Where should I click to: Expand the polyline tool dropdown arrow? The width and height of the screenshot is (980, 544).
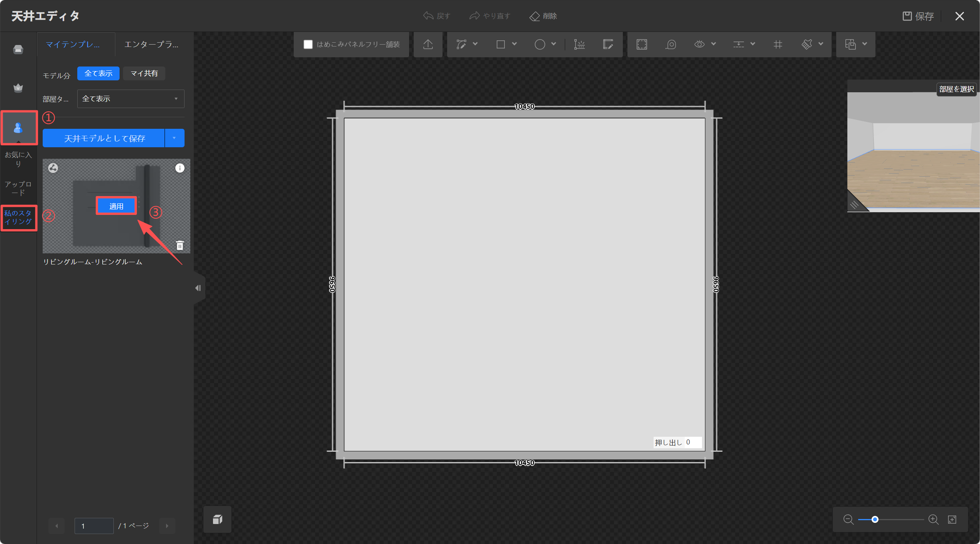click(x=475, y=44)
